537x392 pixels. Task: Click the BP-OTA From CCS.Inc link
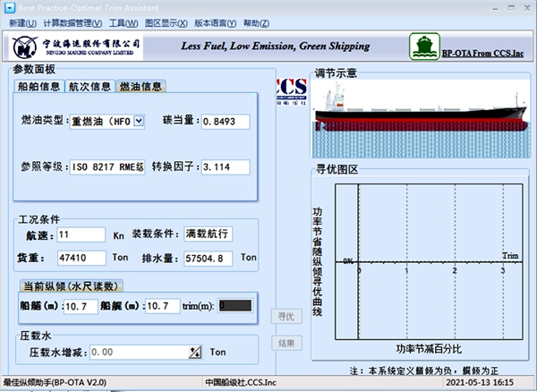[x=482, y=53]
